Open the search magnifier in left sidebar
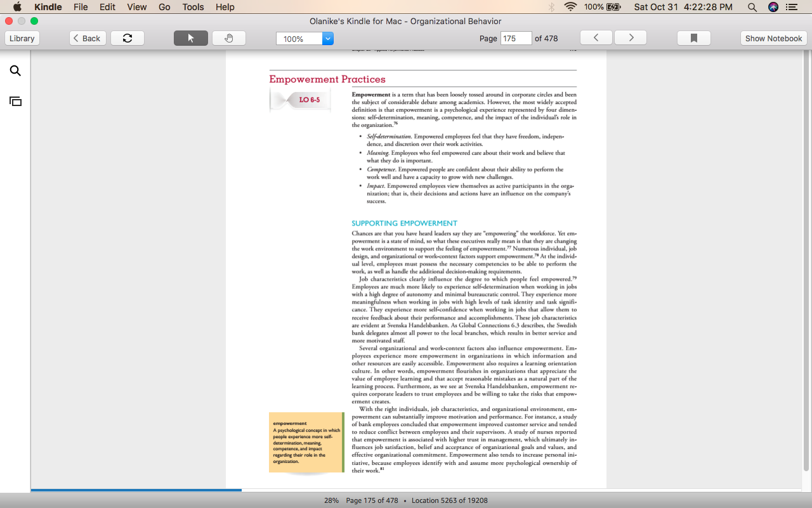Viewport: 812px width, 508px height. (15, 70)
